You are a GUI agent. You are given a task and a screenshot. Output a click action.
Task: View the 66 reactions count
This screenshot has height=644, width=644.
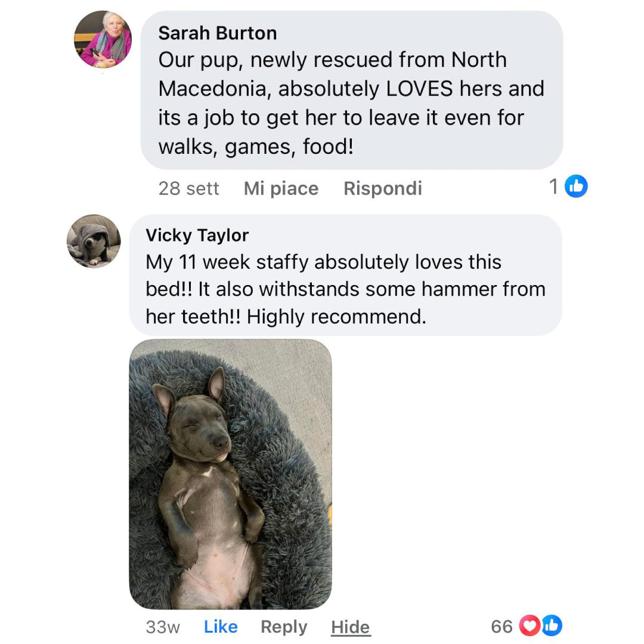click(501, 627)
